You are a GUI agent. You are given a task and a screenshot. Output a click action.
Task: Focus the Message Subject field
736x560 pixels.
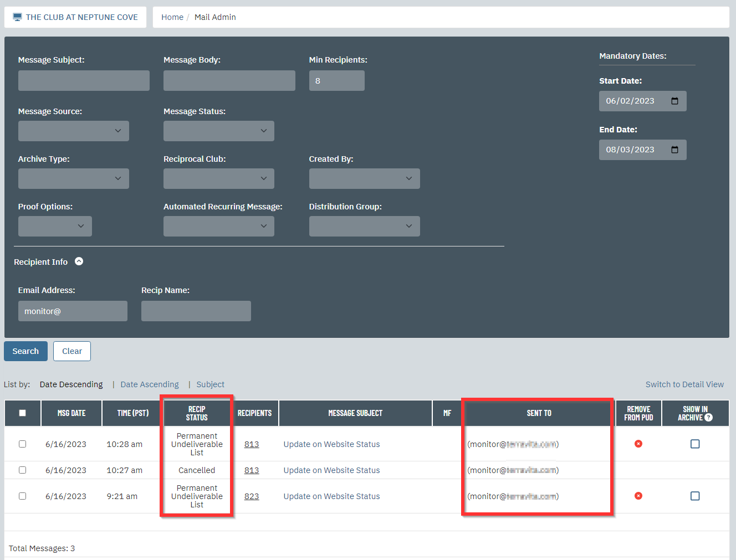[x=84, y=80]
